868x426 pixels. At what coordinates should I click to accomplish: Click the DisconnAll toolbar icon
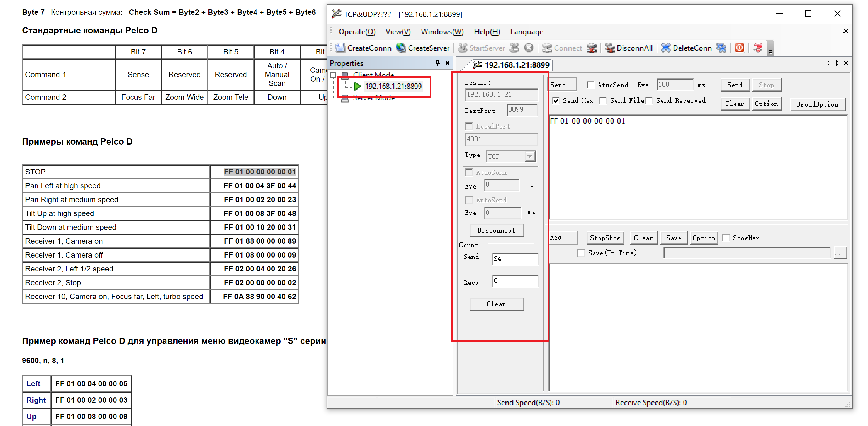(x=610, y=48)
